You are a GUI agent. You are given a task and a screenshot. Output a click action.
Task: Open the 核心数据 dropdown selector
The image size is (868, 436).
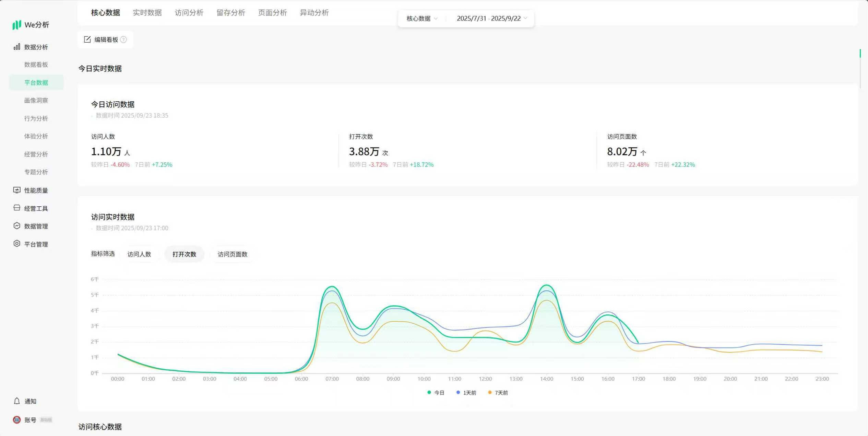[x=421, y=19]
